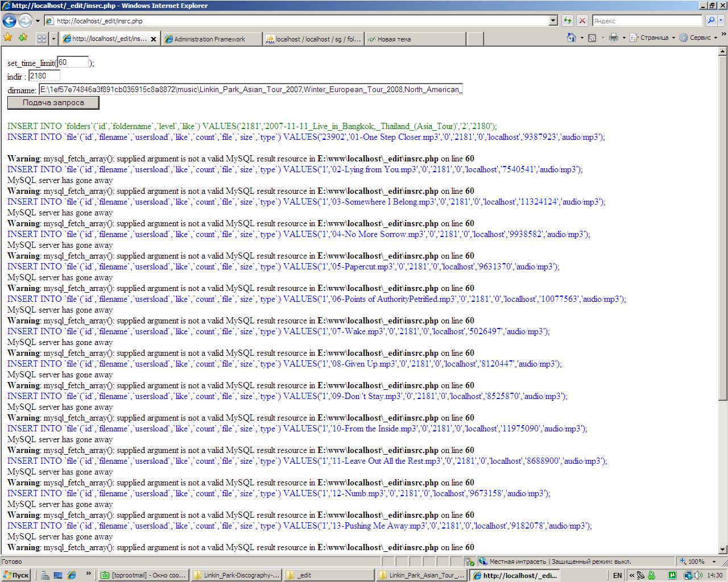Viewport: 728px width, 582px height.
Task: Switch to the Administration Framework tab
Action: pos(212,39)
